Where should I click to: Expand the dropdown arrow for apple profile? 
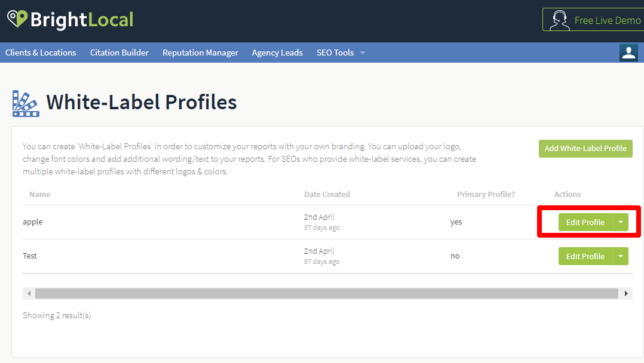(621, 222)
